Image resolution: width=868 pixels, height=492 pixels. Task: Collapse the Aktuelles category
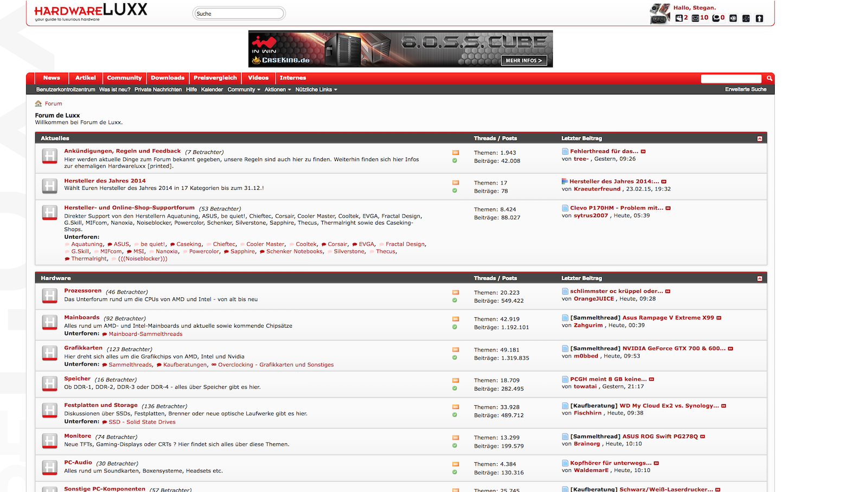pyautogui.click(x=759, y=139)
